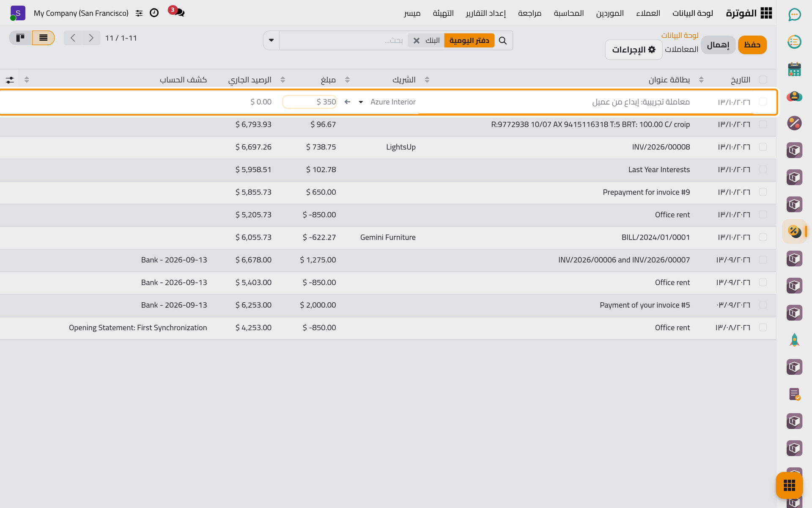The height and width of the screenshot is (508, 812).
Task: Go to next page of records
Action: click(x=91, y=38)
